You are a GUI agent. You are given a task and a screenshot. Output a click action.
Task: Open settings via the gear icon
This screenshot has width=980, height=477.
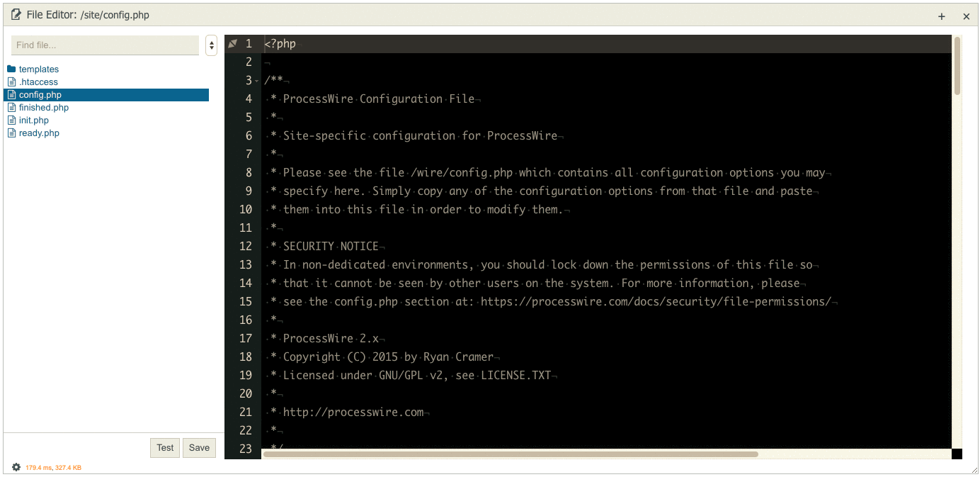16,467
